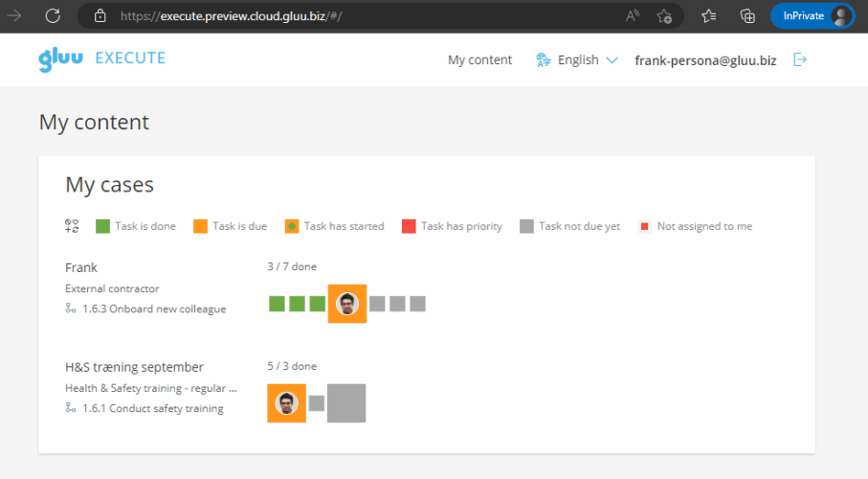Open My content in the top navigation

tap(479, 59)
